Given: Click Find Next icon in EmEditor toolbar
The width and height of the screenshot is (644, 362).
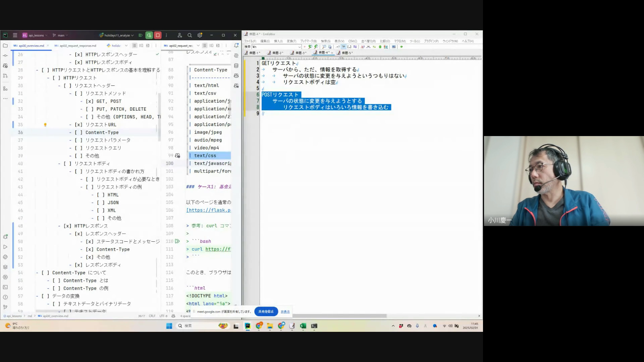Looking at the screenshot, I should (x=315, y=47).
